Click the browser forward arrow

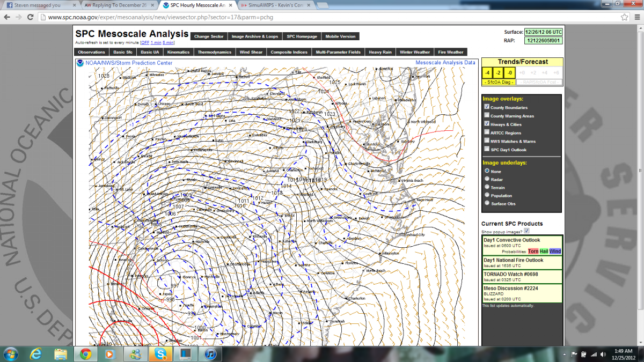19,17
